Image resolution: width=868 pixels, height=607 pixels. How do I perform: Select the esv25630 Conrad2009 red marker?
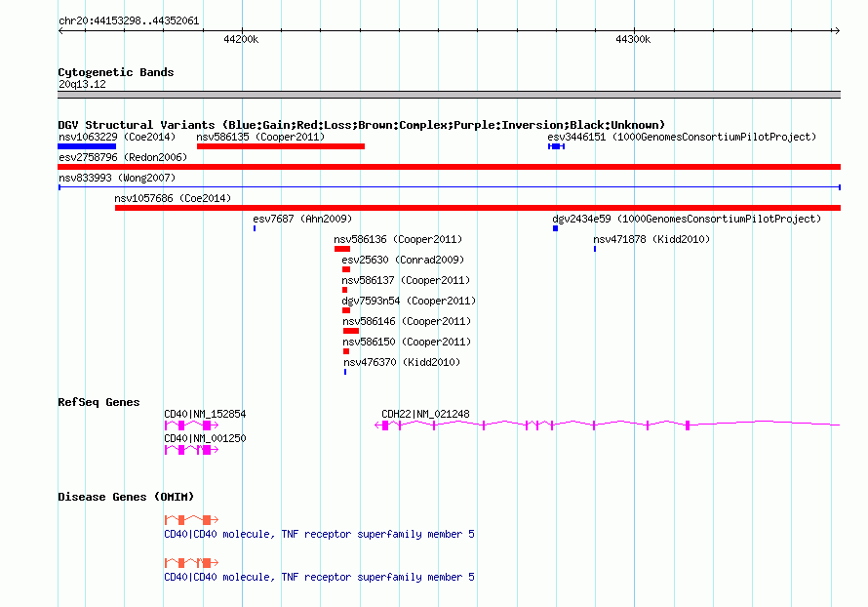[346, 269]
